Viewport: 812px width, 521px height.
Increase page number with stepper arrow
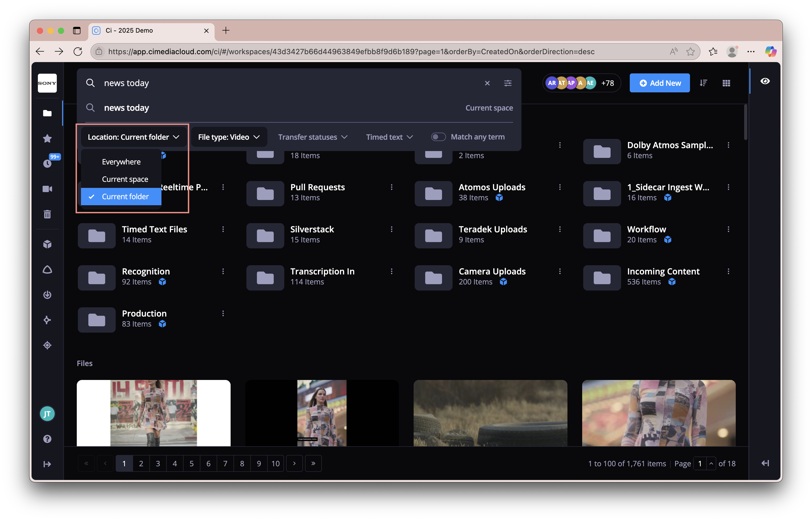pyautogui.click(x=711, y=463)
